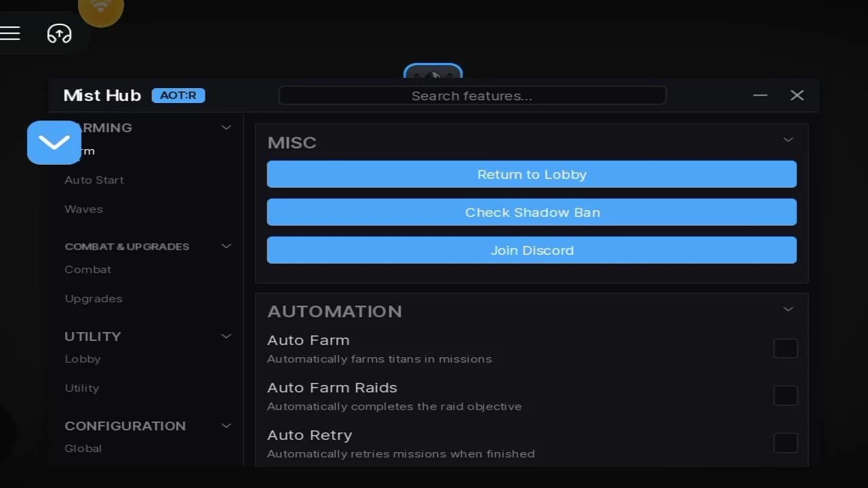The width and height of the screenshot is (868, 488).
Task: Go to the Waves page
Action: [x=84, y=209]
